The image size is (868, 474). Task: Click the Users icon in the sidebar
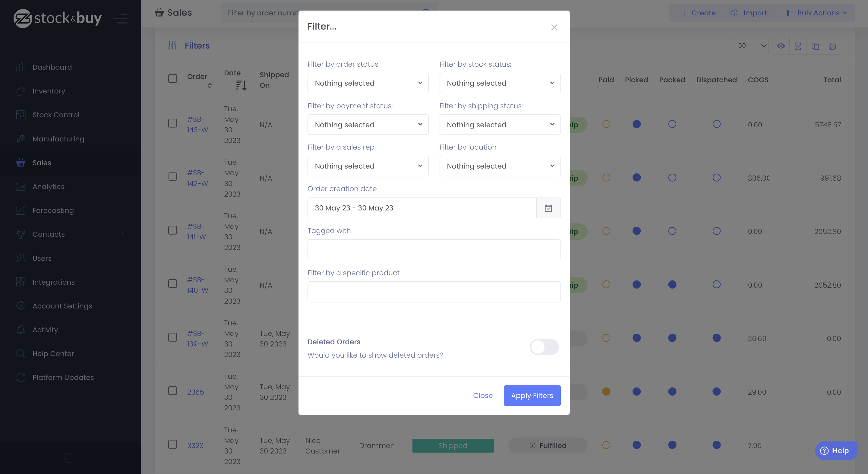pos(21,258)
